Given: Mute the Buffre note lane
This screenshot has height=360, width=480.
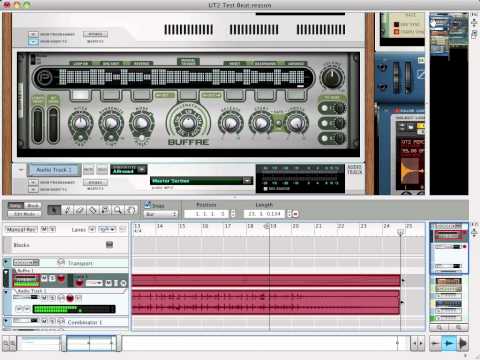Looking at the screenshot, I should pos(108,283).
